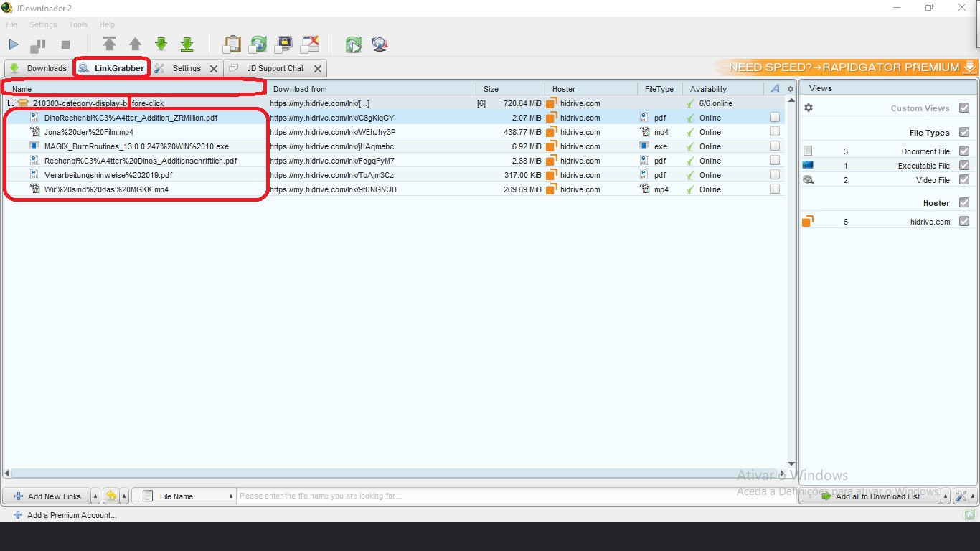Open the bottom-right settings tools icon

click(961, 496)
